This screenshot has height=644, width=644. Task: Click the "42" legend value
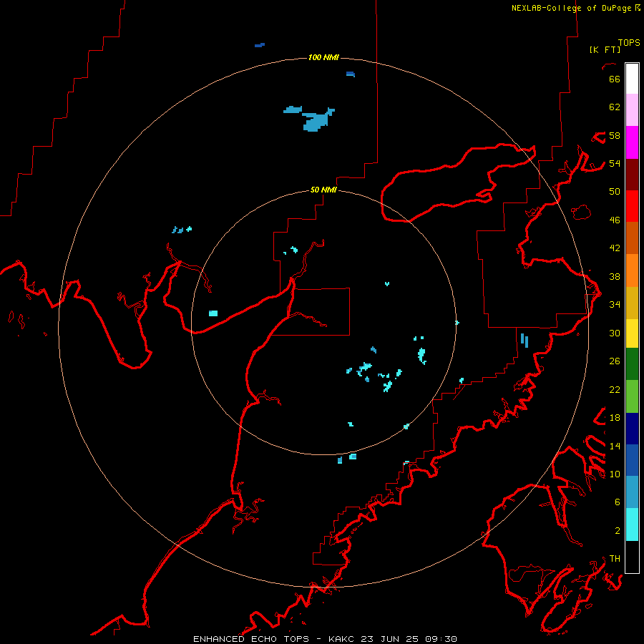[615, 248]
